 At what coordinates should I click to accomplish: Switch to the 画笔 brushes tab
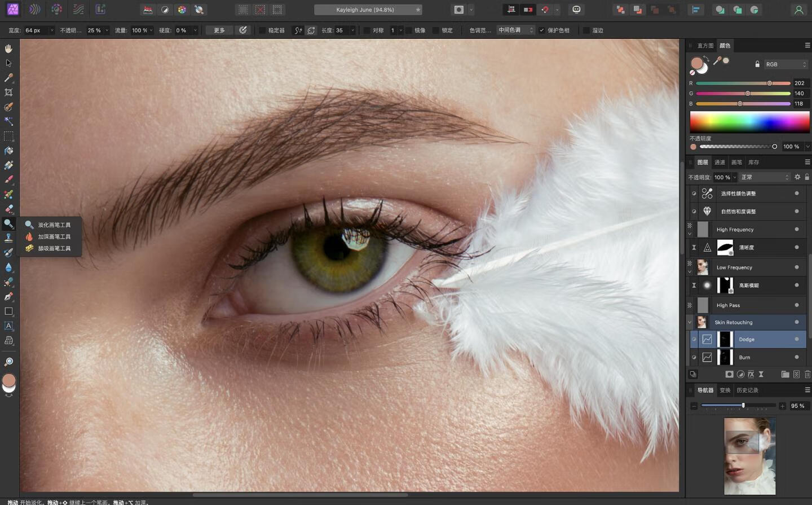coord(736,163)
